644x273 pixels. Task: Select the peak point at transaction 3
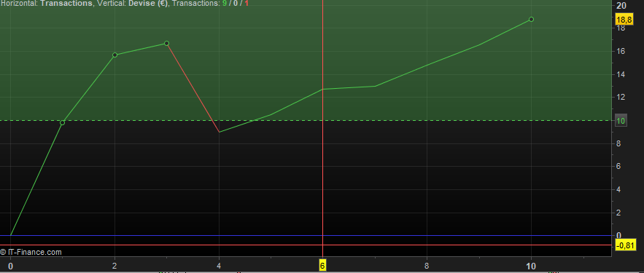point(167,44)
